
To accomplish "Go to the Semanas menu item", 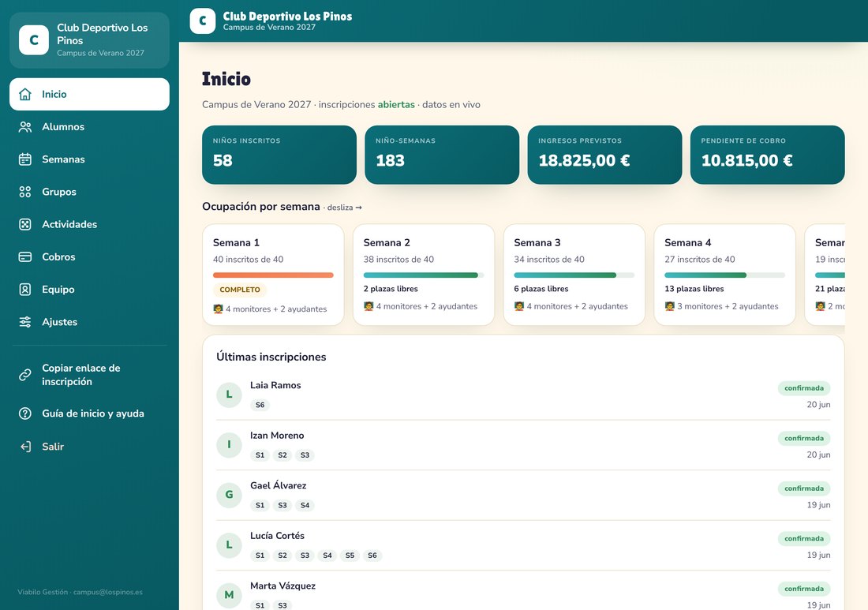I will [90, 159].
